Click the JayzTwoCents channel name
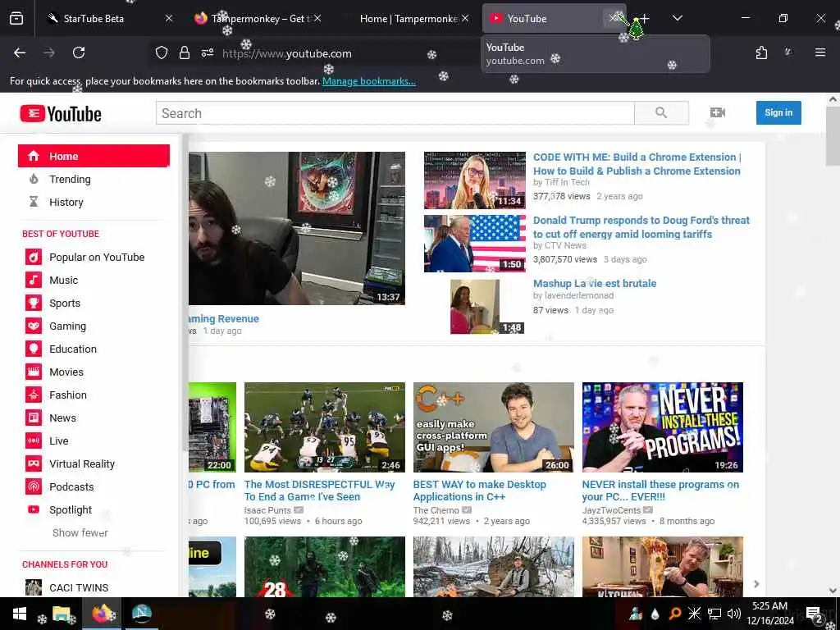840x630 pixels. [611, 510]
